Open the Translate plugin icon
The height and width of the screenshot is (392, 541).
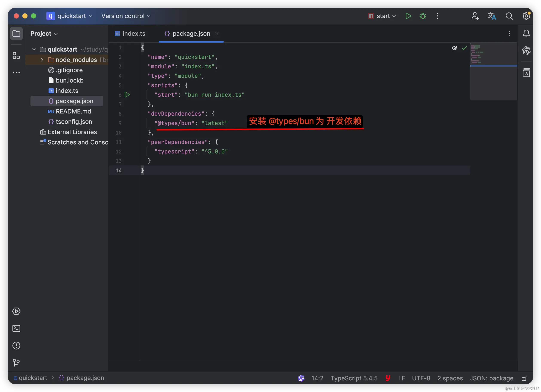coord(492,16)
